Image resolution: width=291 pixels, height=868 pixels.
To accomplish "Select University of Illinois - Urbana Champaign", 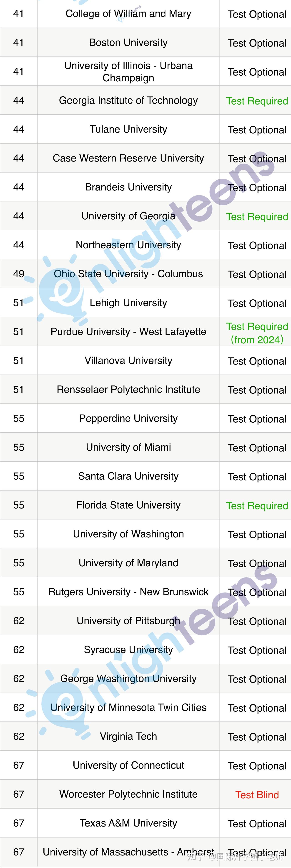I will coord(128,72).
